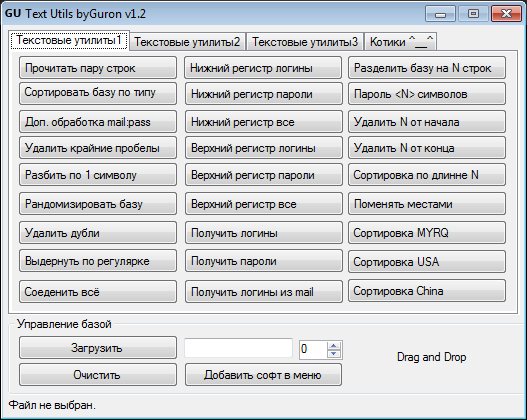Click 'Получить логины из mail'

(264, 292)
